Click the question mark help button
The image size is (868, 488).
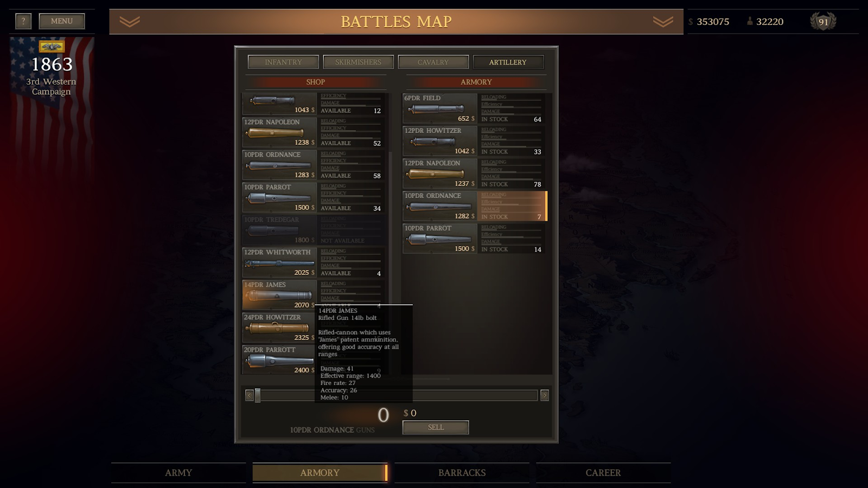(23, 21)
